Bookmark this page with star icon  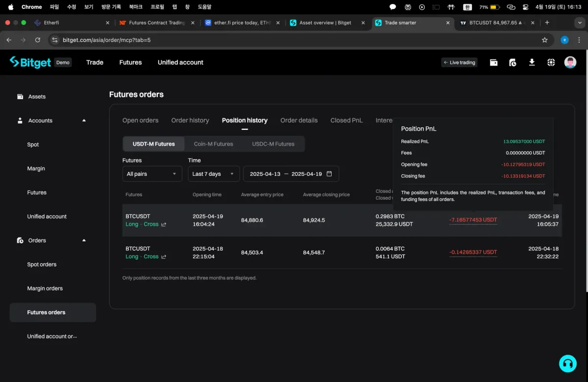[x=544, y=40]
